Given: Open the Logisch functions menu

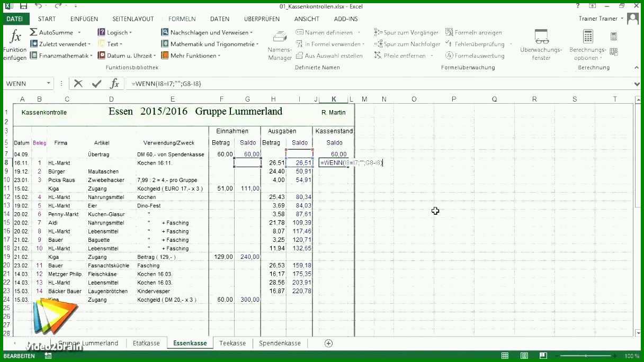Looking at the screenshot, I should point(115,33).
